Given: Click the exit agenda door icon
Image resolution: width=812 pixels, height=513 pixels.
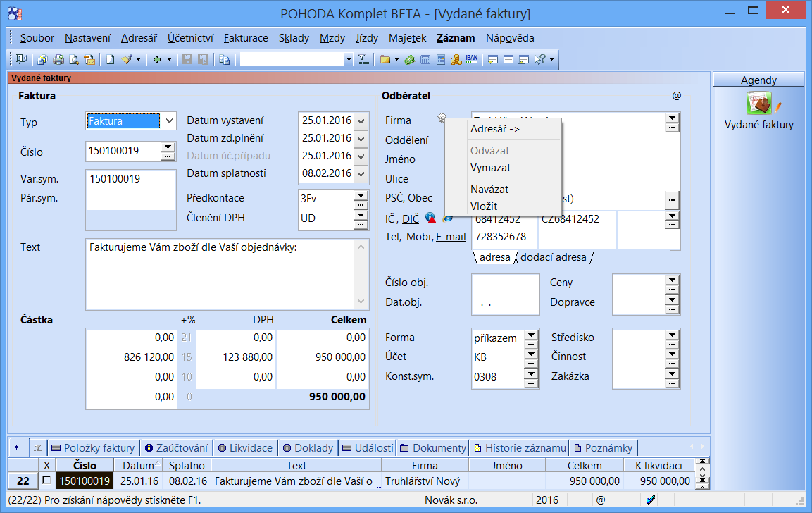Looking at the screenshot, I should 22,60.
